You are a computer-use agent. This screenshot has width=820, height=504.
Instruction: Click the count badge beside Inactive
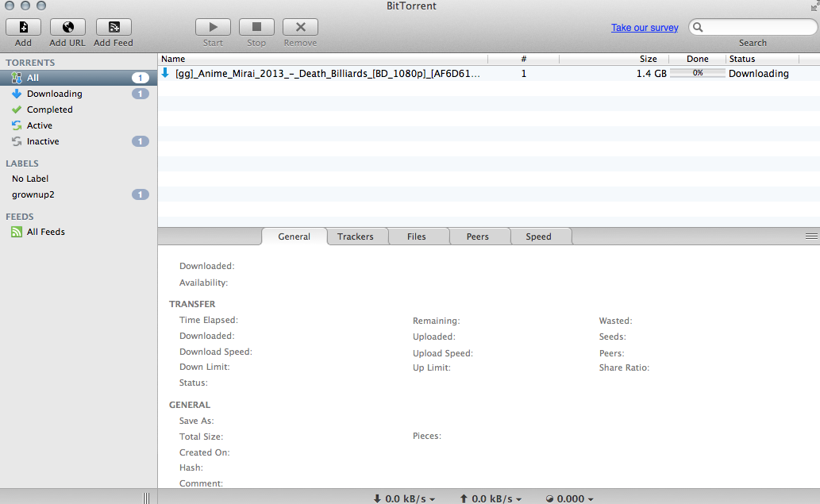pyautogui.click(x=141, y=141)
